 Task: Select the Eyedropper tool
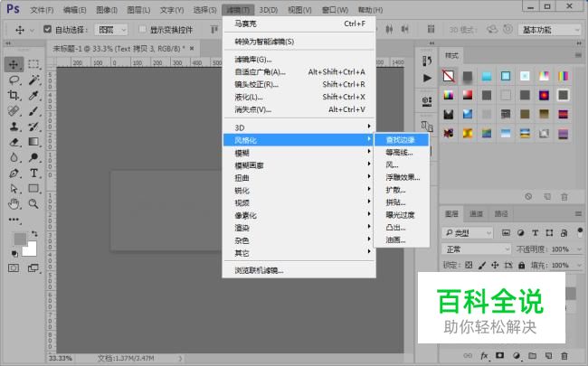[33, 96]
